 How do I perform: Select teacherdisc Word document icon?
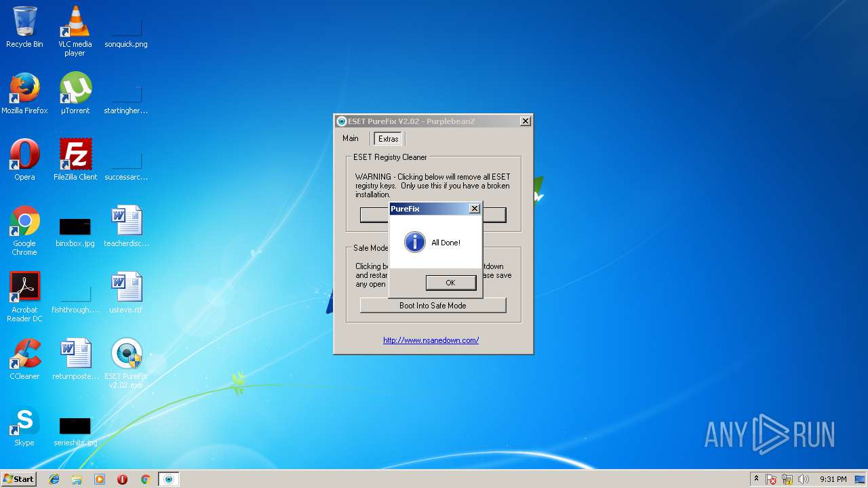coord(126,226)
